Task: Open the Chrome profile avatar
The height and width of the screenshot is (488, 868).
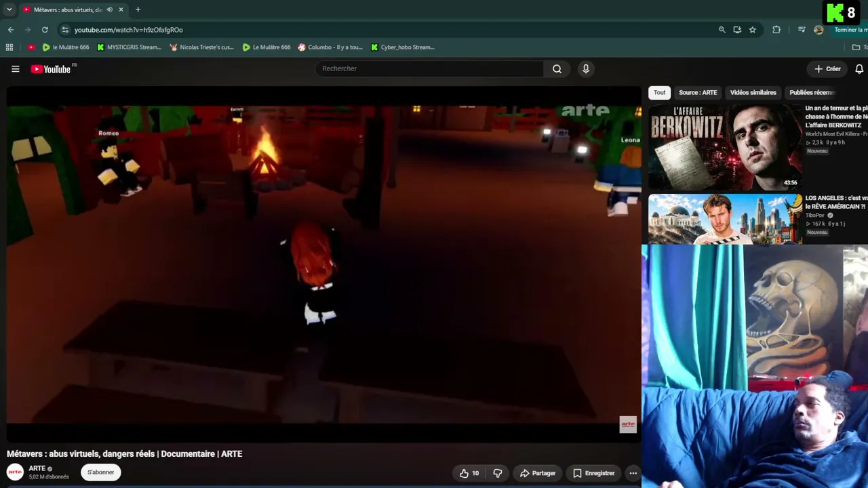Action: click(818, 30)
